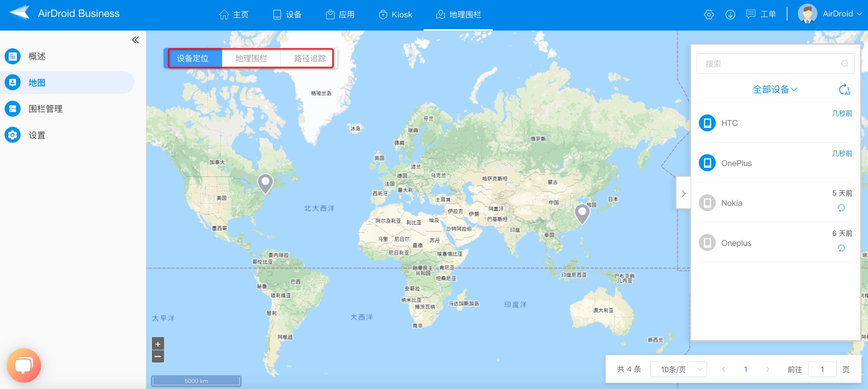Screen dimensions: 868x389
Task: Click the 5000 km map scale bar
Action: [196, 381]
